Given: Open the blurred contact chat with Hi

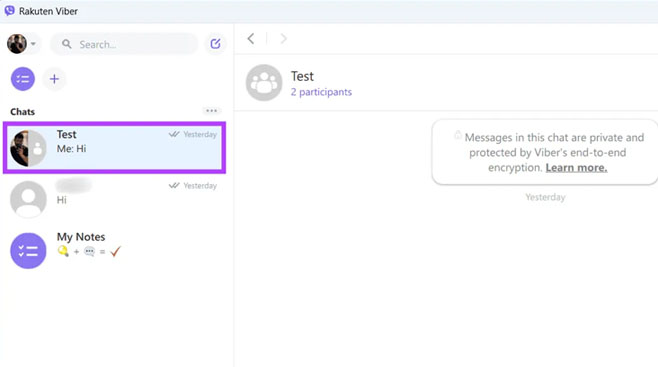Looking at the screenshot, I should pos(114,199).
